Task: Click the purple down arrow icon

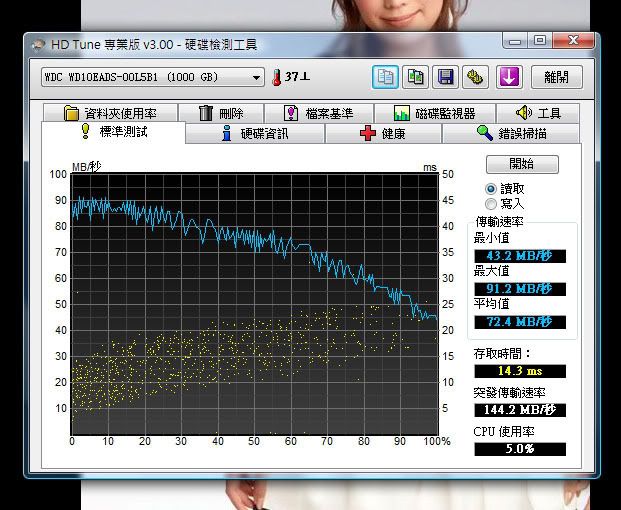Action: click(x=509, y=77)
